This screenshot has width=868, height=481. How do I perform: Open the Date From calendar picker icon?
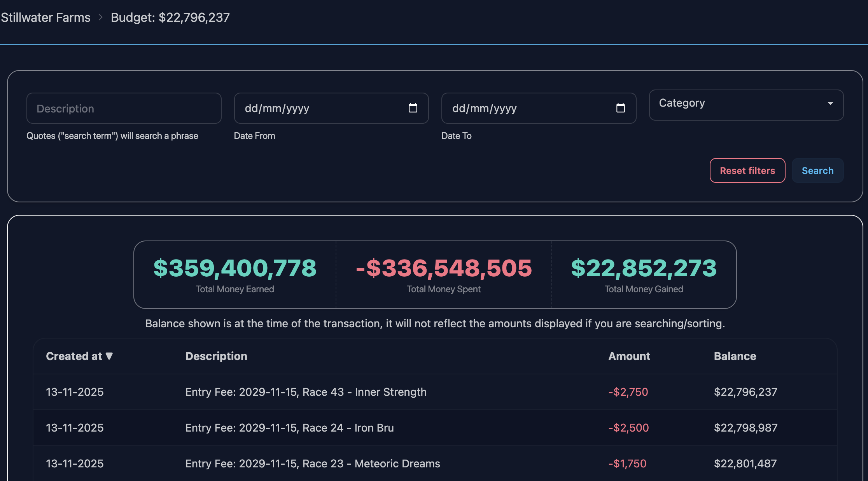pyautogui.click(x=413, y=108)
